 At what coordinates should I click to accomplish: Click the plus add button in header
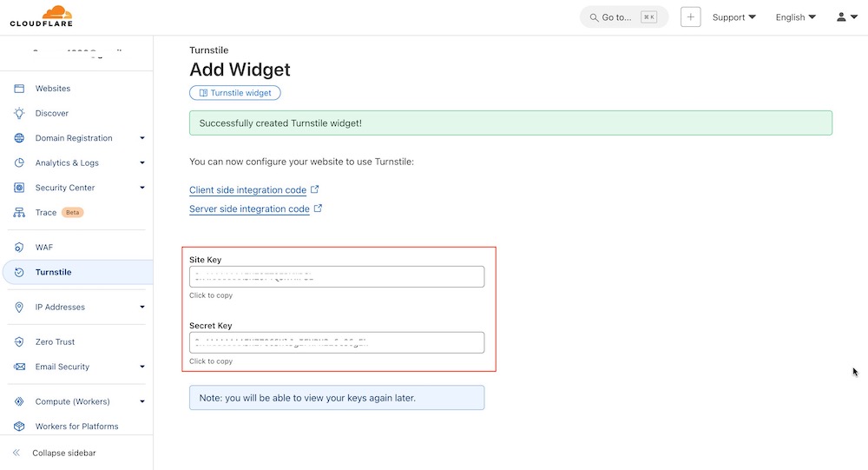[690, 17]
